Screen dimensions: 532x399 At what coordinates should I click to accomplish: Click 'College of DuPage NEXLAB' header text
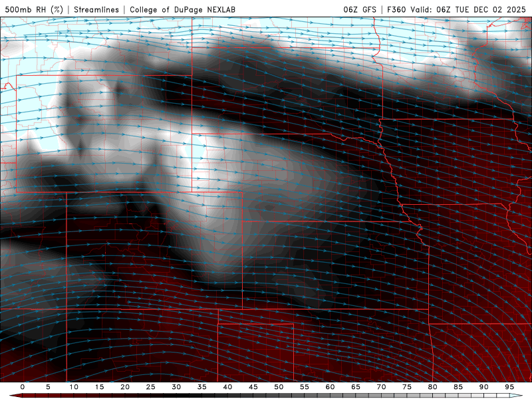point(182,9)
